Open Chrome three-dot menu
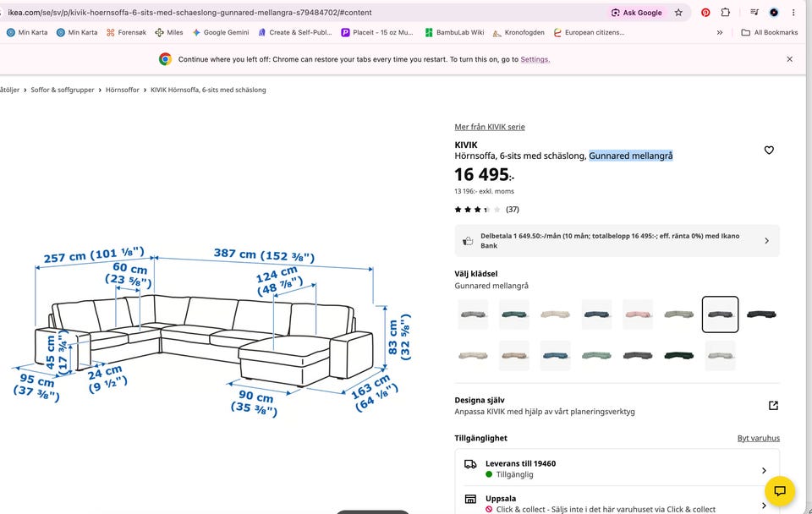Image resolution: width=812 pixels, height=514 pixels. (793, 13)
